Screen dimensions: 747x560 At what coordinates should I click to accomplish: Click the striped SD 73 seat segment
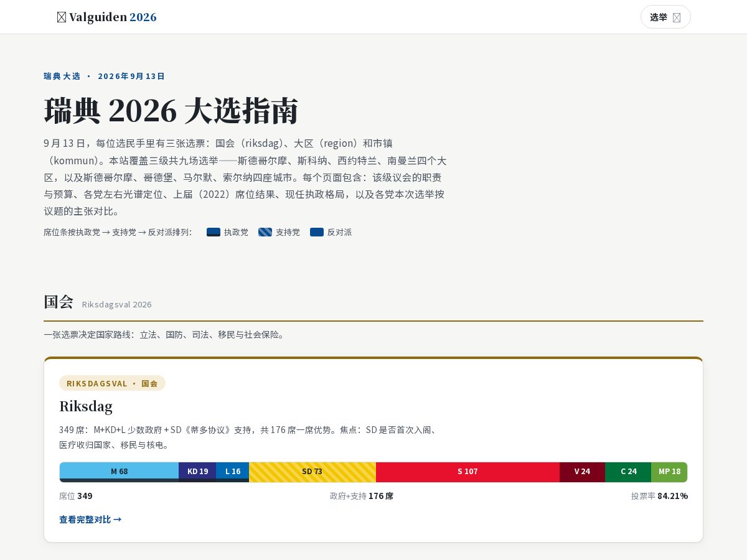(312, 472)
